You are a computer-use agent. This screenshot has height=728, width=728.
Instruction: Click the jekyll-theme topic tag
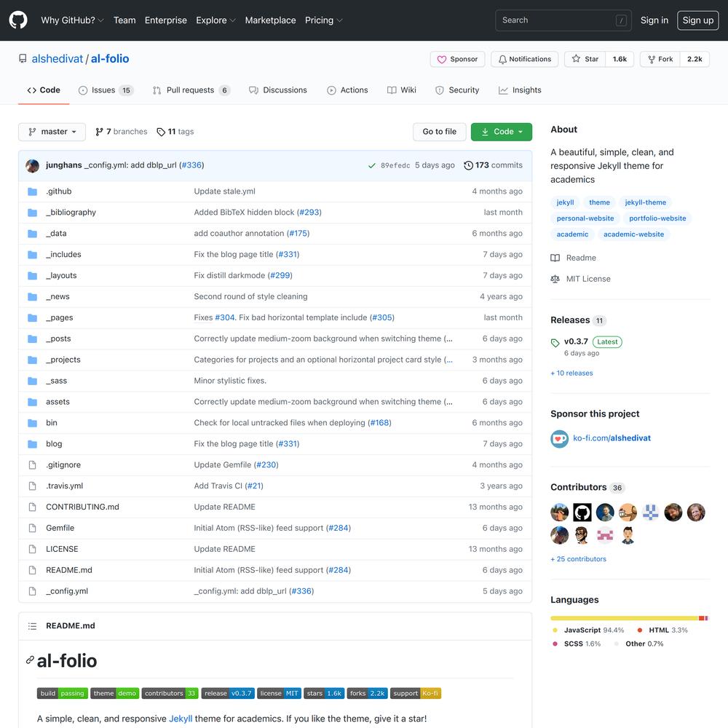click(x=645, y=202)
